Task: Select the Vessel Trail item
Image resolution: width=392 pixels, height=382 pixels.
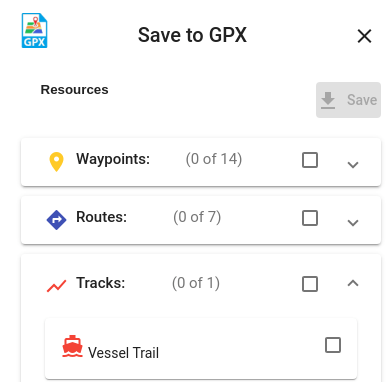Action: pos(201,348)
